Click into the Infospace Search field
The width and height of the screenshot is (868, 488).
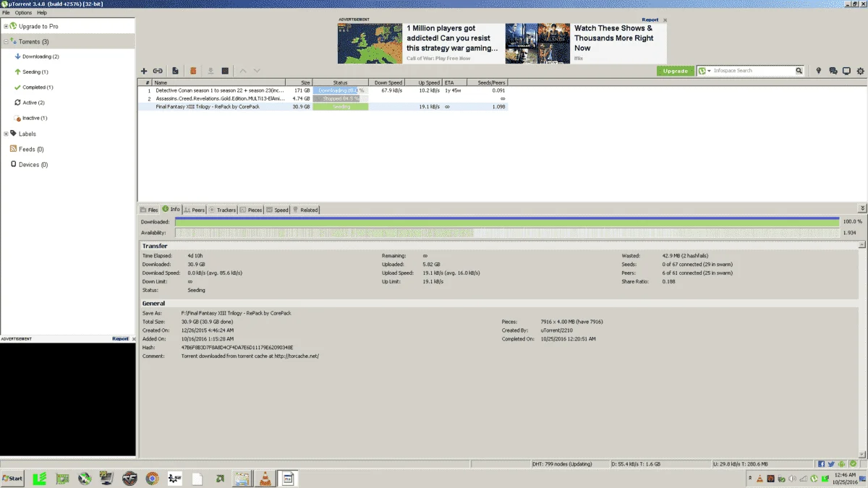754,71
